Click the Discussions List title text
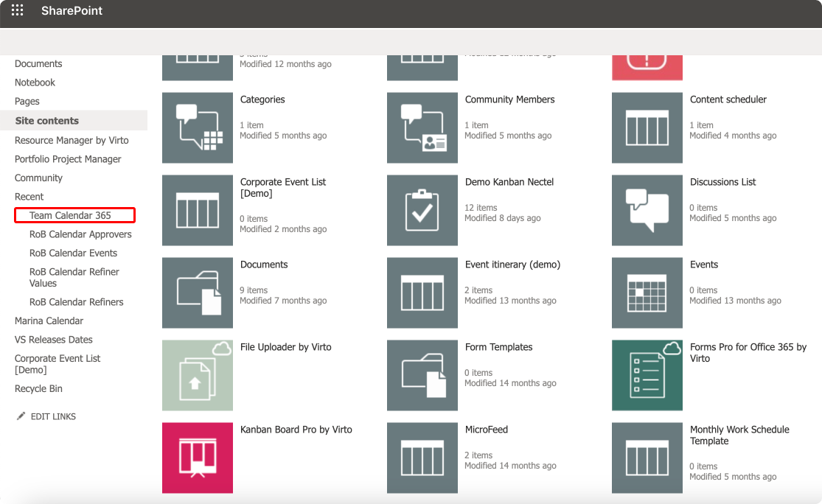Image resolution: width=822 pixels, height=504 pixels. pos(723,182)
